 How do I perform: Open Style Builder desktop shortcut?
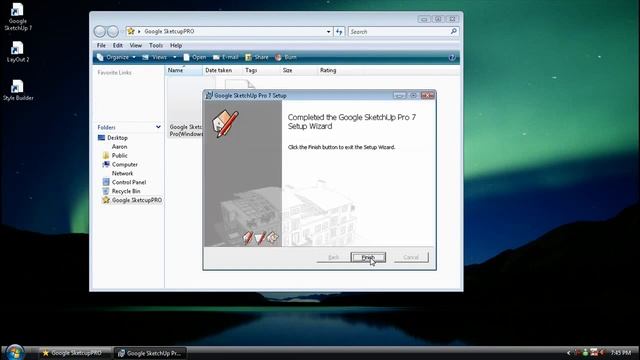tap(18, 90)
